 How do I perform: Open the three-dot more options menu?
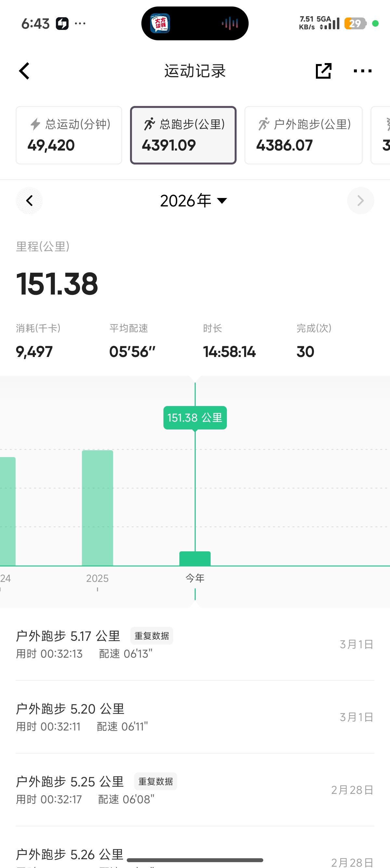[x=362, y=71]
